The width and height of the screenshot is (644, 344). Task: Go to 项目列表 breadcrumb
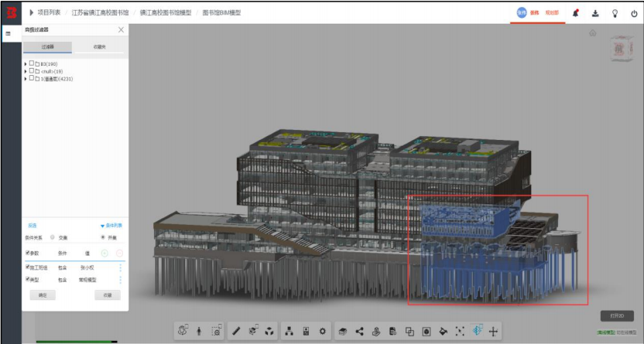(x=49, y=12)
